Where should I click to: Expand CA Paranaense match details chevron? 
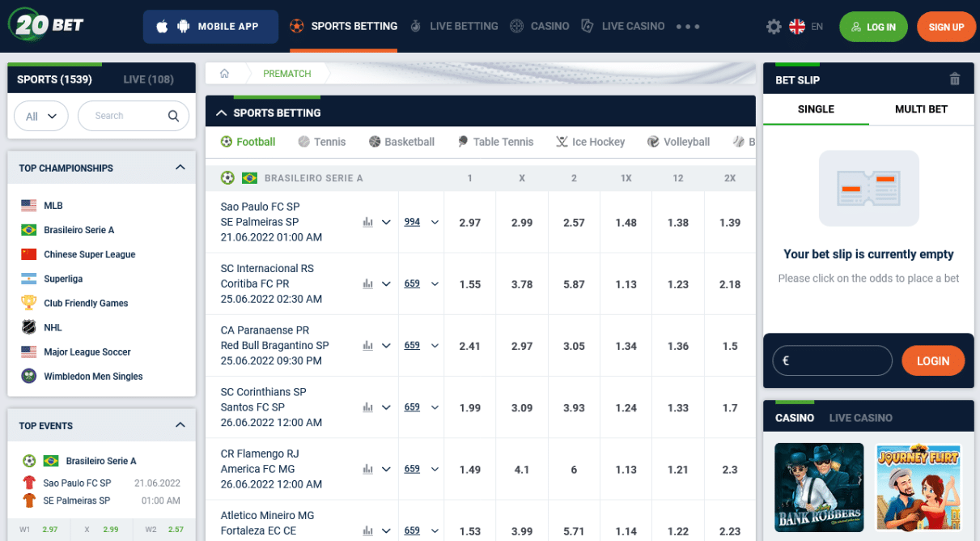click(386, 346)
